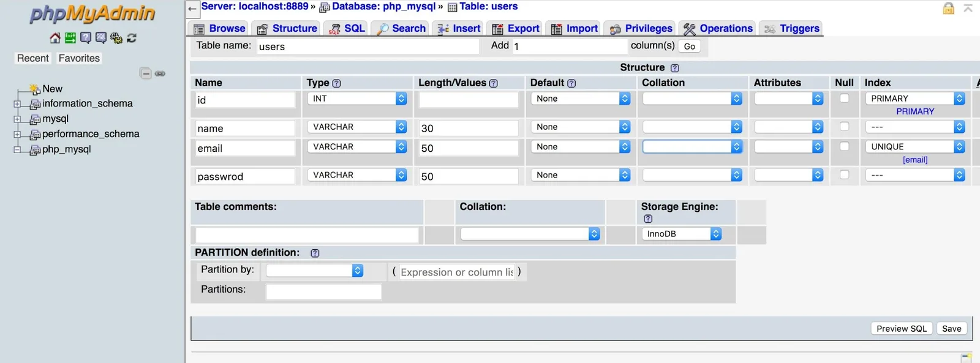Collapse all tree nodes icon
The width and height of the screenshot is (980, 363).
coord(146,73)
